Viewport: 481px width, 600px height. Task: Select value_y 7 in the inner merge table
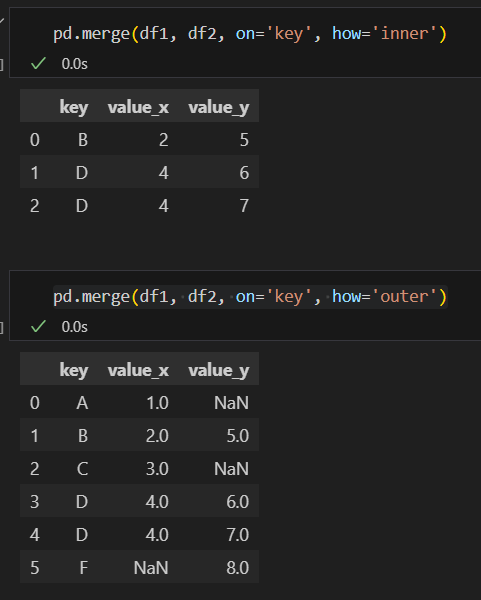tap(244, 205)
